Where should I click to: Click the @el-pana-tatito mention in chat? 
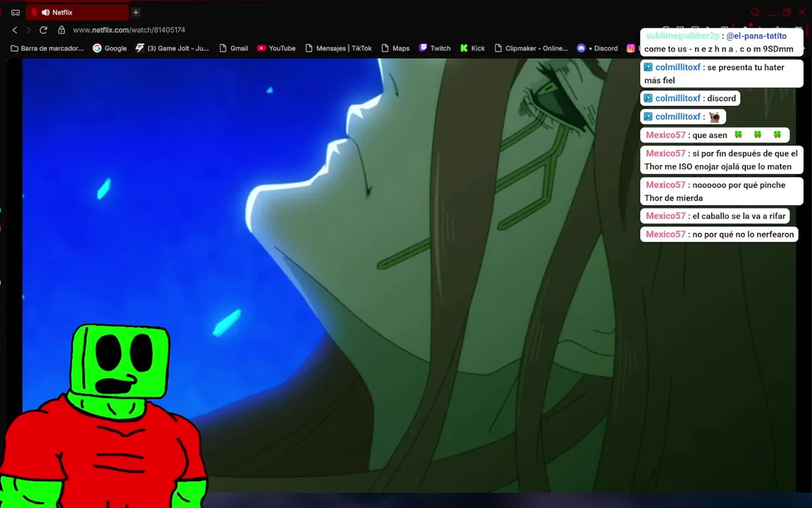tap(756, 36)
